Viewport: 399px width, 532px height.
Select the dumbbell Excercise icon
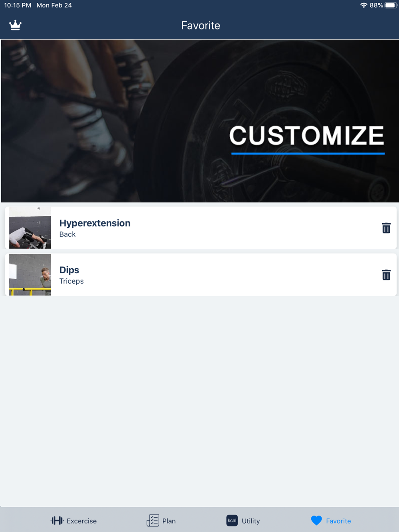pyautogui.click(x=57, y=520)
